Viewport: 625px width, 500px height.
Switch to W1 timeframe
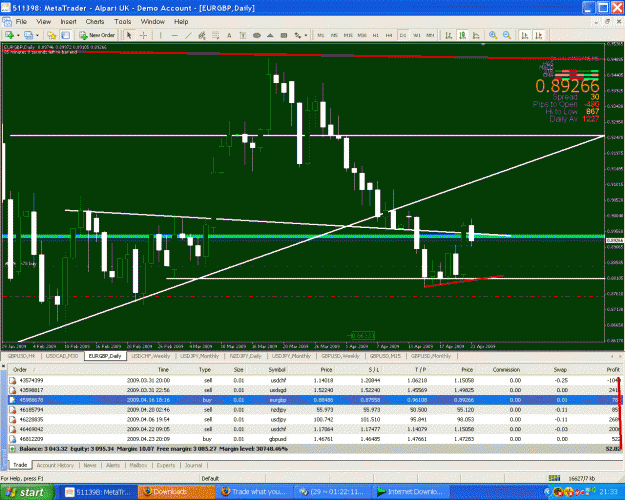click(x=417, y=35)
